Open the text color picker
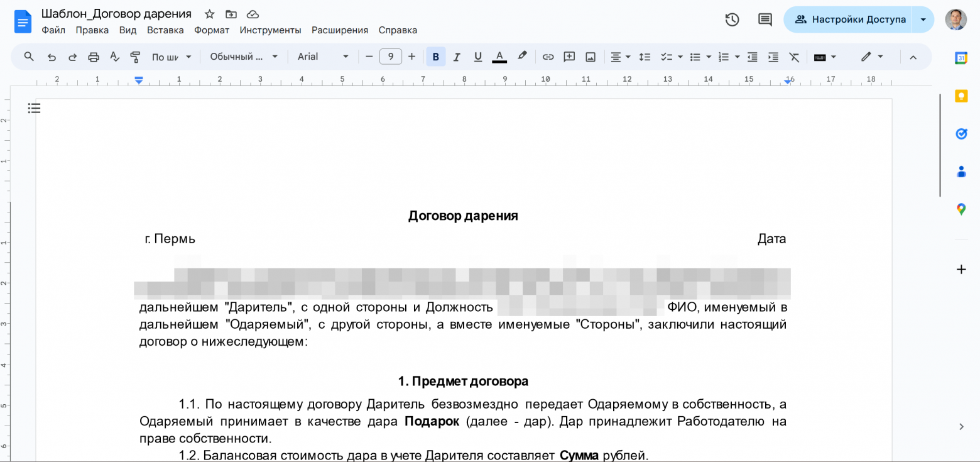The image size is (980, 462). click(x=499, y=57)
